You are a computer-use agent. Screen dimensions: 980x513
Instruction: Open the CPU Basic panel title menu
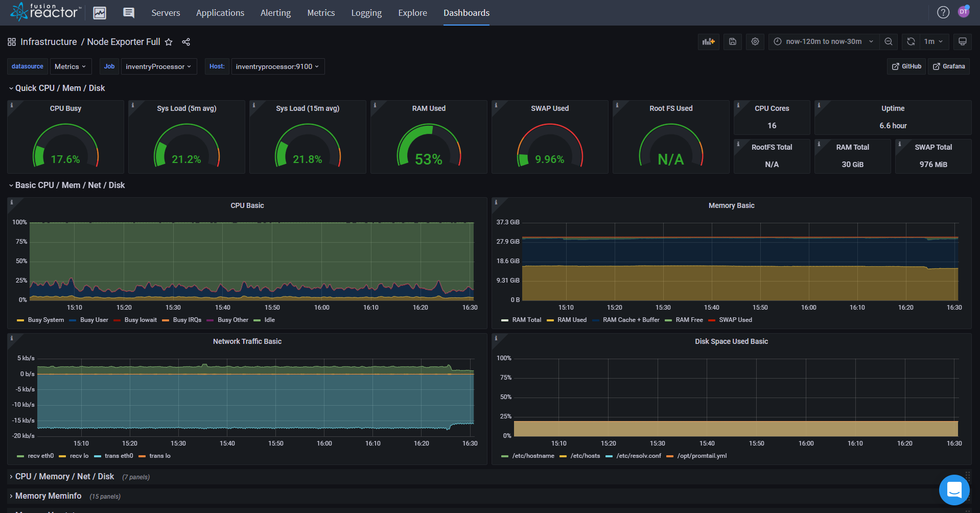coord(247,205)
